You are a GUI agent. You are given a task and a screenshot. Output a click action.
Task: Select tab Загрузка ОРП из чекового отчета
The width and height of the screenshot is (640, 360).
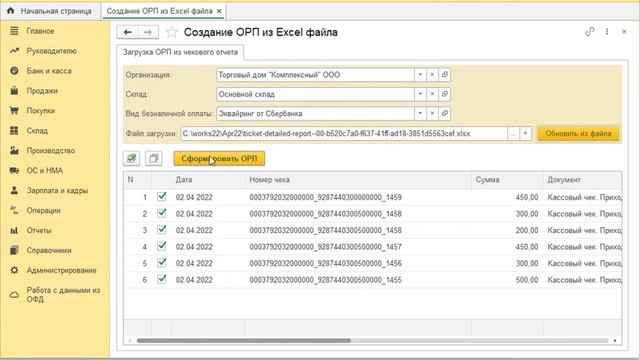pyautogui.click(x=180, y=52)
